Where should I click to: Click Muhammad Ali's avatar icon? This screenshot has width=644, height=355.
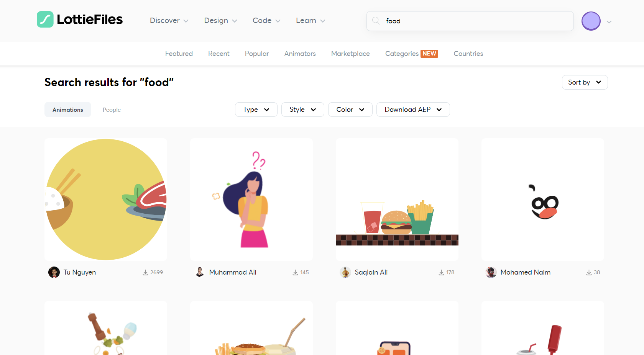click(200, 272)
